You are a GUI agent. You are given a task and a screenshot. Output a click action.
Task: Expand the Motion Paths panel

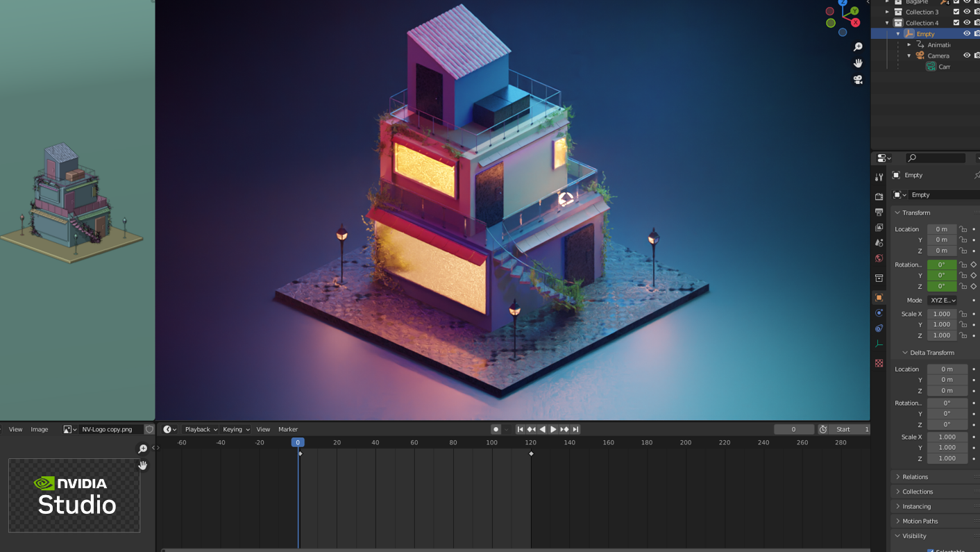click(897, 521)
